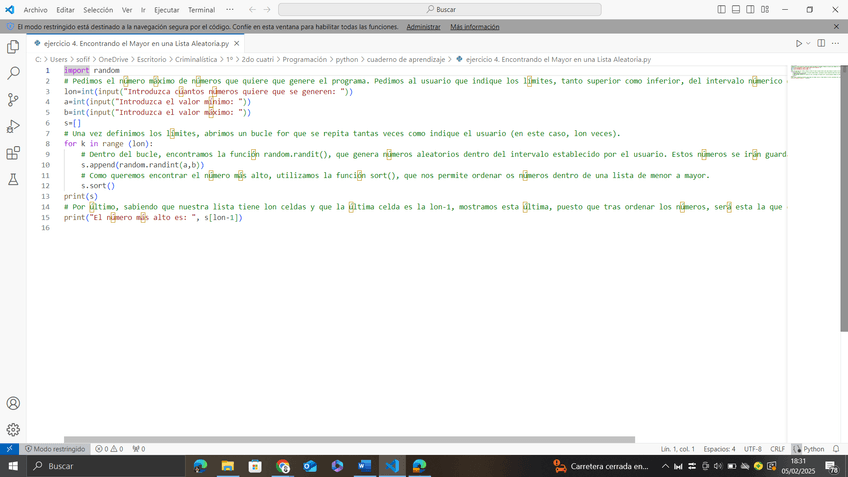Open the Source Control view
The width and height of the screenshot is (848, 477).
point(13,100)
